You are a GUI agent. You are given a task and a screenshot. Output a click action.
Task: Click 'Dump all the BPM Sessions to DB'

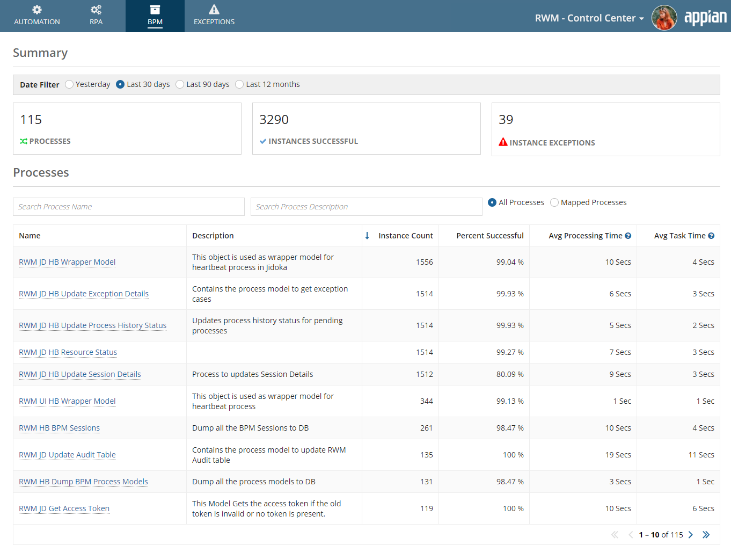coord(251,428)
